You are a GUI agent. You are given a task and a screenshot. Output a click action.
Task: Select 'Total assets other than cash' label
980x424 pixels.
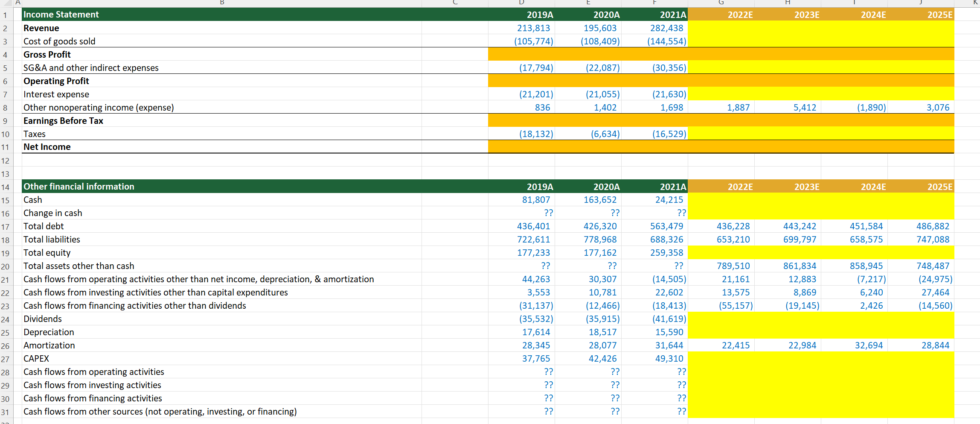tap(79, 266)
